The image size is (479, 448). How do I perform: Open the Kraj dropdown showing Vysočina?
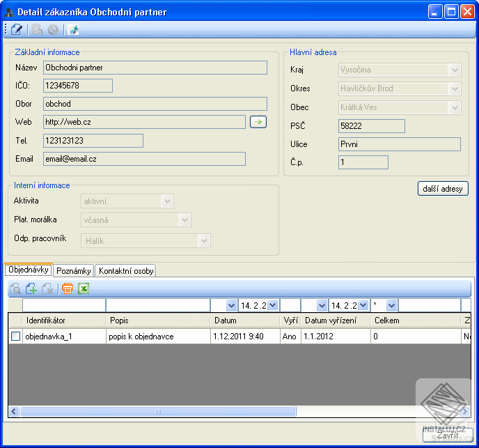click(x=455, y=70)
